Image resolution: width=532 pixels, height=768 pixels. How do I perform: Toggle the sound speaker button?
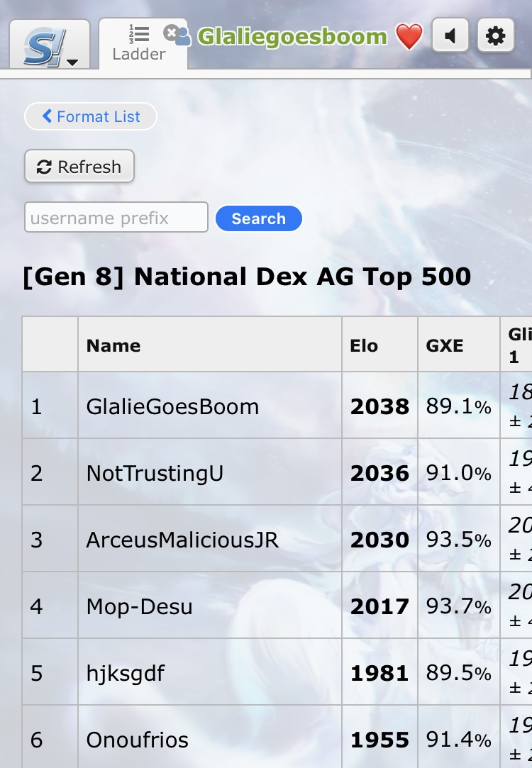point(450,35)
